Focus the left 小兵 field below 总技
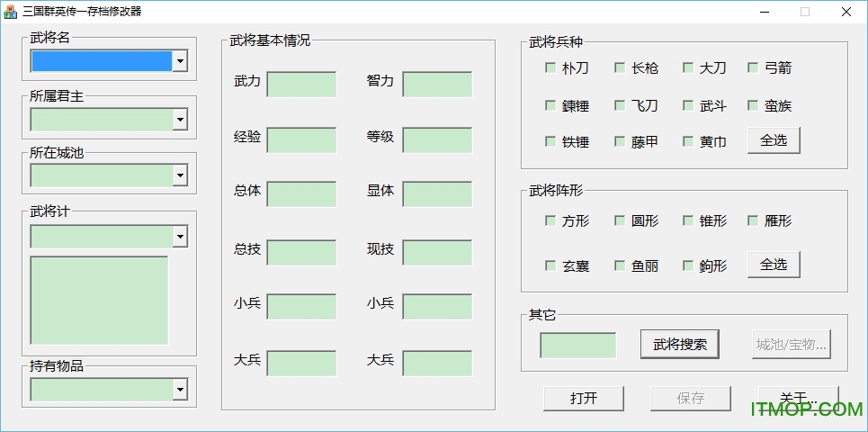Image resolution: width=868 pixels, height=432 pixels. click(301, 306)
